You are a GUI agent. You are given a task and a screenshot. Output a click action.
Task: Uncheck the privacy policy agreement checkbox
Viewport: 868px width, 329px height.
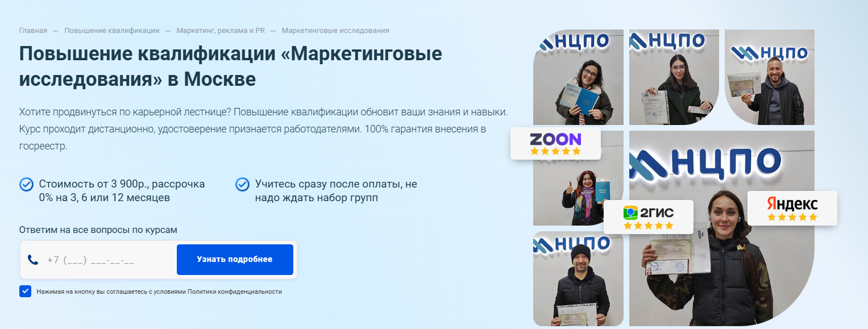25,291
